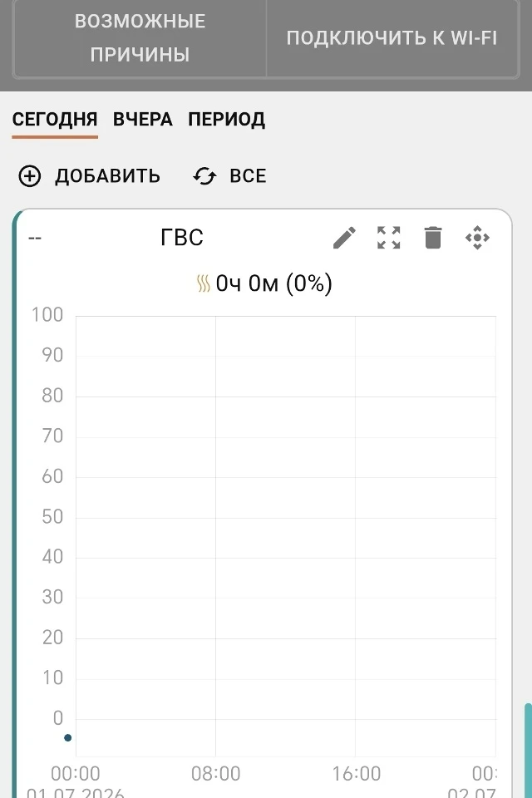The image size is (532, 798).
Task: Open ВОЗМОЖНЫЕ ПРИЧИНЫ button
Action: [140, 38]
